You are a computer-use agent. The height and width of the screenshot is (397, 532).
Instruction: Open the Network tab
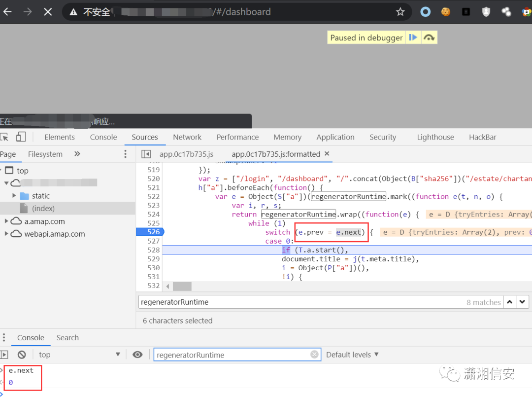pos(187,137)
